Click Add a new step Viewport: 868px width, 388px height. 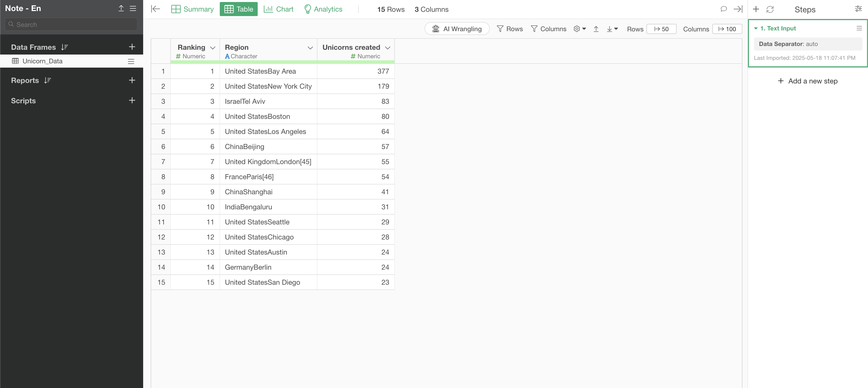click(807, 81)
